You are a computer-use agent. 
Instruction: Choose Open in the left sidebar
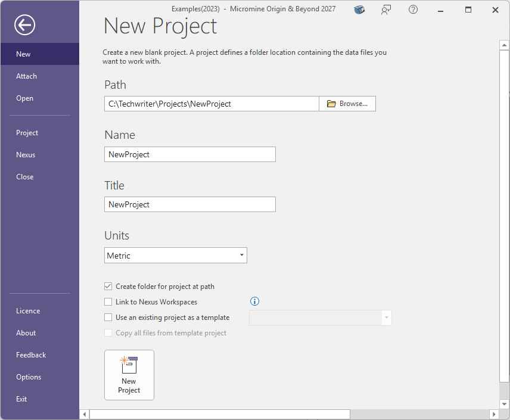tap(40, 98)
